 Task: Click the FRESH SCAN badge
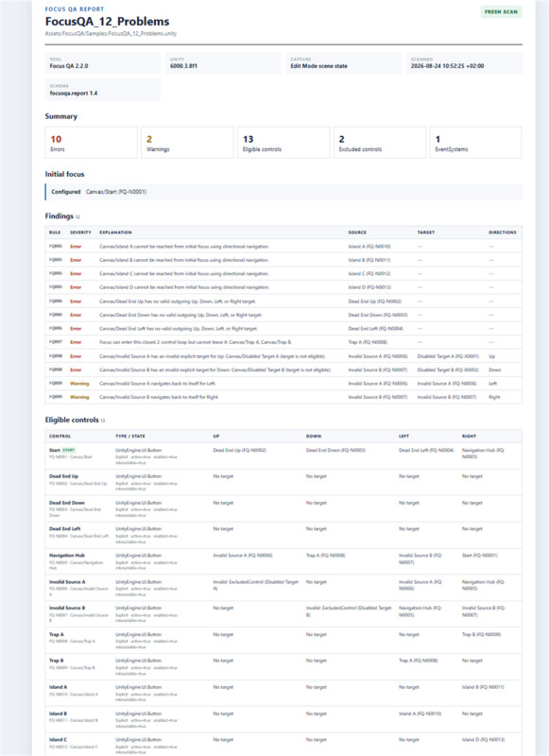pyautogui.click(x=501, y=11)
